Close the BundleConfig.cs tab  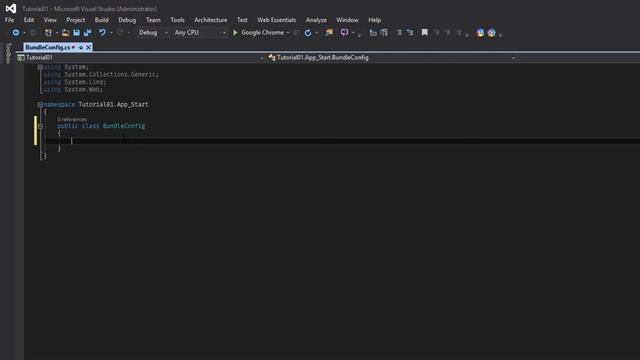click(x=89, y=47)
